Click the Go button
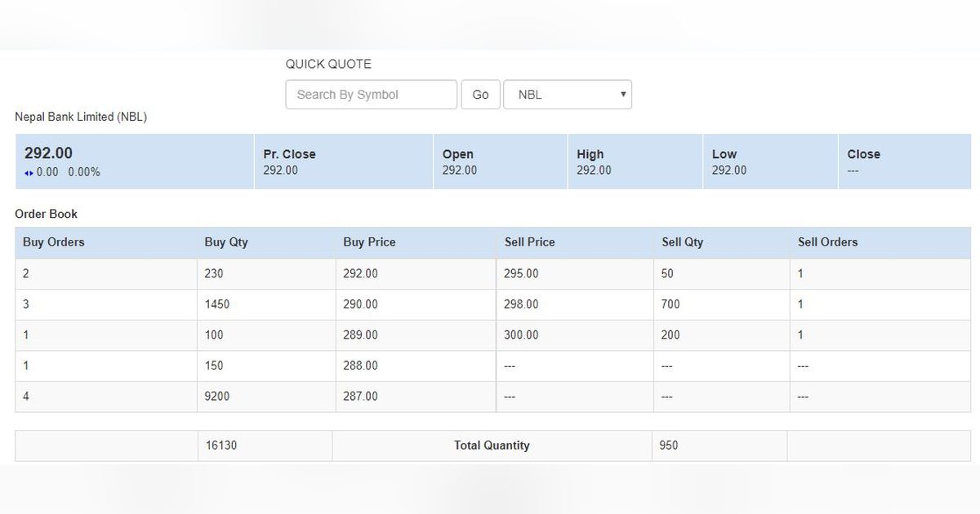This screenshot has width=980, height=514. tap(480, 95)
